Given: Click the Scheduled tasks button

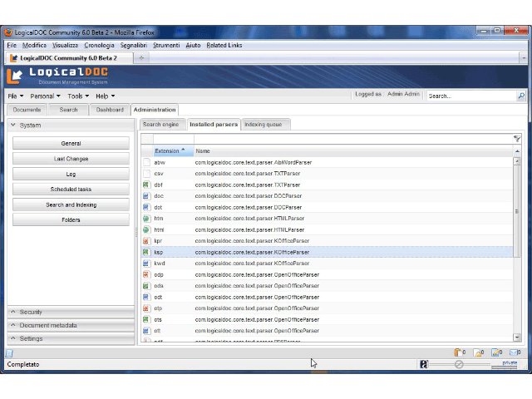Looking at the screenshot, I should point(71,189).
